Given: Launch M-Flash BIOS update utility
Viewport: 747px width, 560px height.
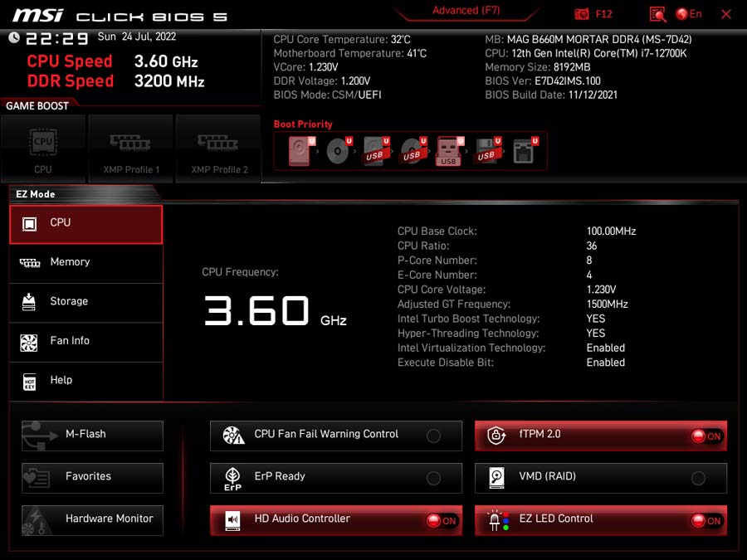Looking at the screenshot, I should (92, 436).
